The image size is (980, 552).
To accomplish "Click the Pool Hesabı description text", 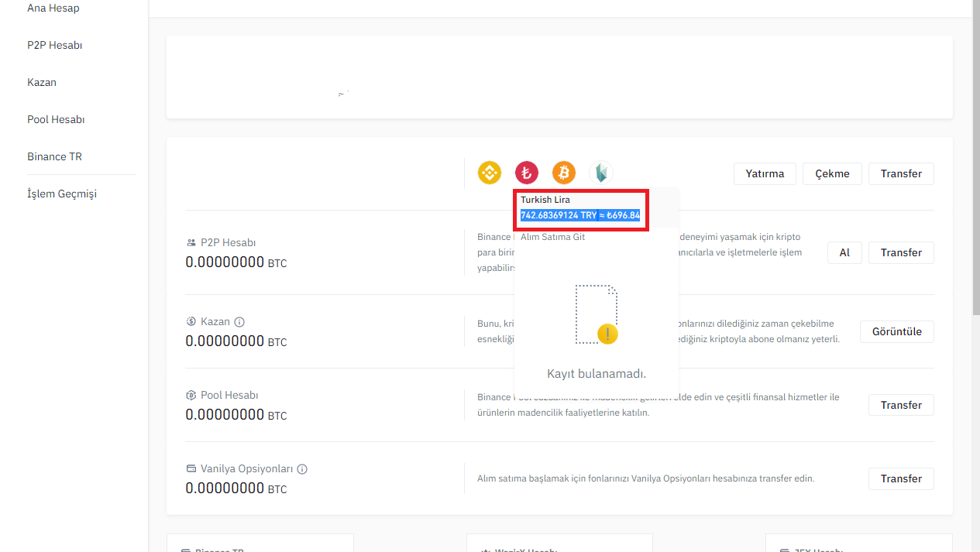I will click(658, 405).
